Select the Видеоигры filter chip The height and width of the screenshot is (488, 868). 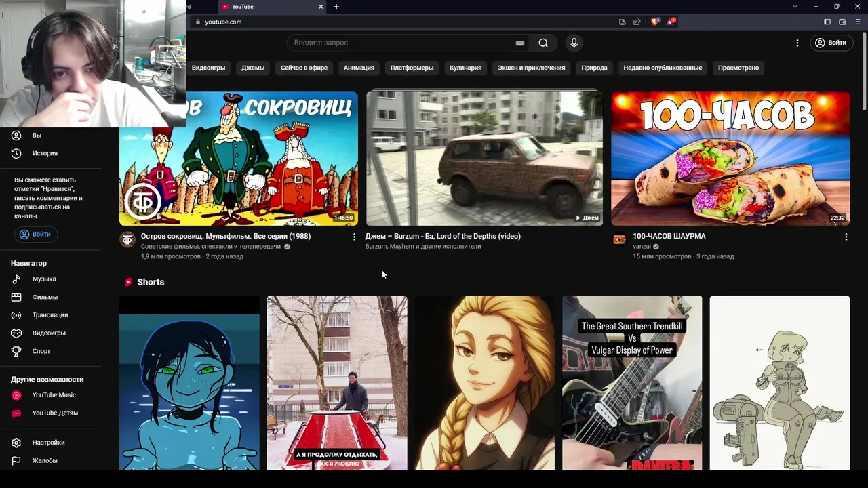point(208,68)
